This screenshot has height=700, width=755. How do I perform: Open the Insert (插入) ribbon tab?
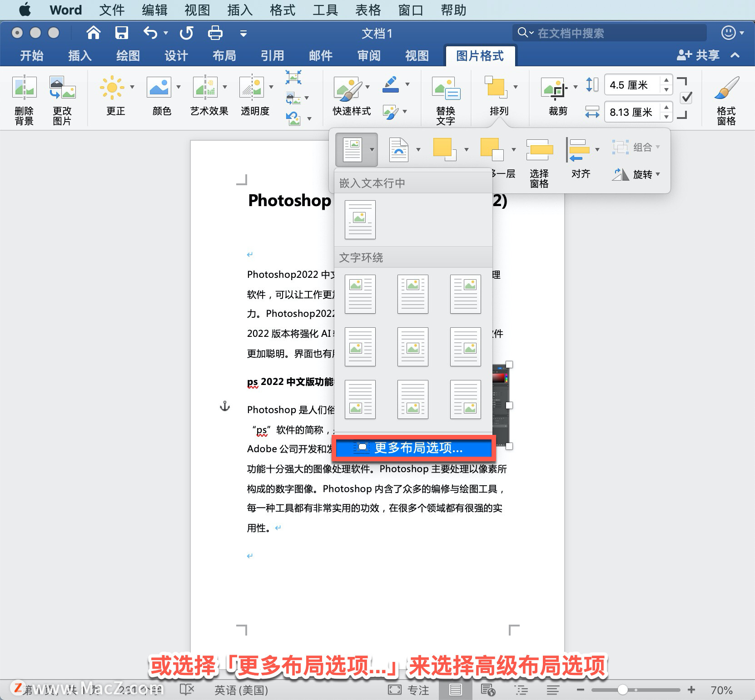click(80, 55)
